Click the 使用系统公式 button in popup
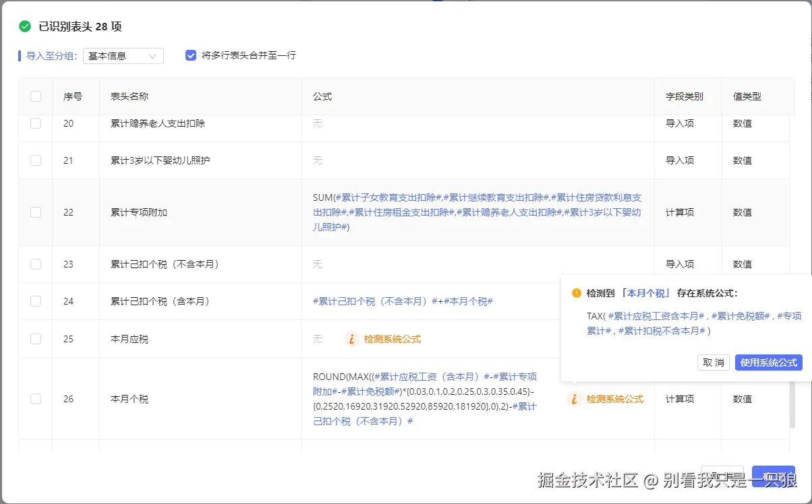The height and width of the screenshot is (504, 812). (768, 362)
